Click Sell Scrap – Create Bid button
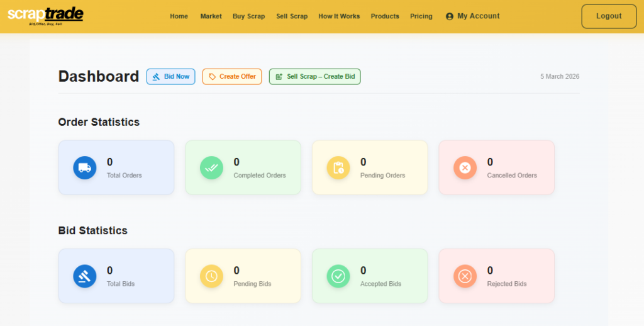 point(314,77)
